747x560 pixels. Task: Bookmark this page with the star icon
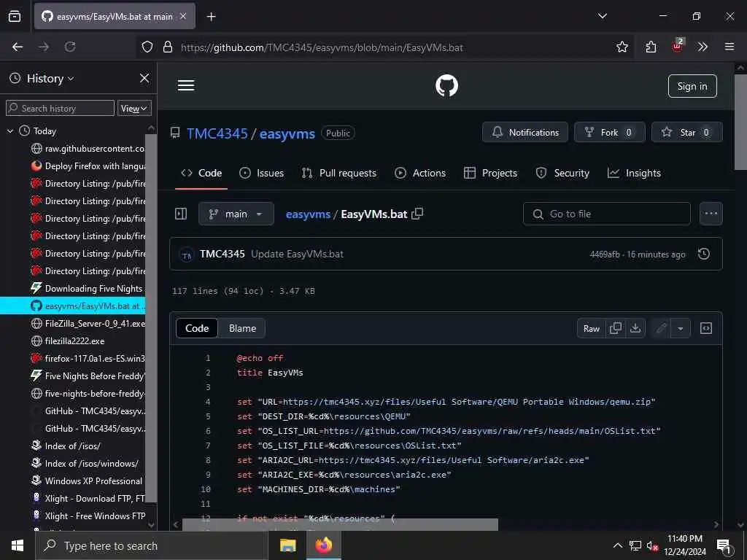tap(622, 47)
